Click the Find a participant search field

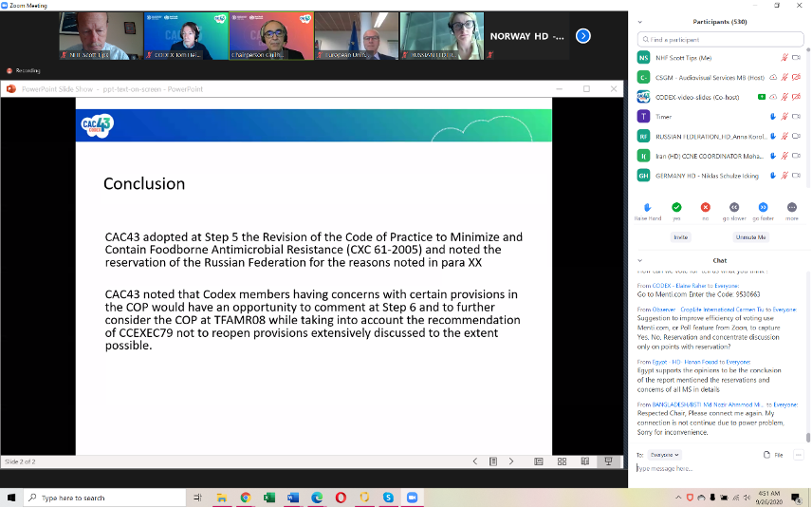[721, 40]
